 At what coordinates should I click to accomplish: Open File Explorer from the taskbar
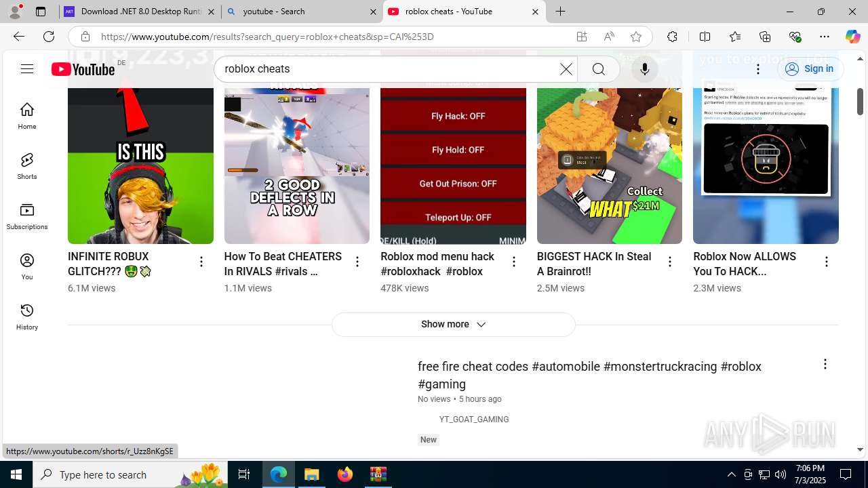coord(312,474)
